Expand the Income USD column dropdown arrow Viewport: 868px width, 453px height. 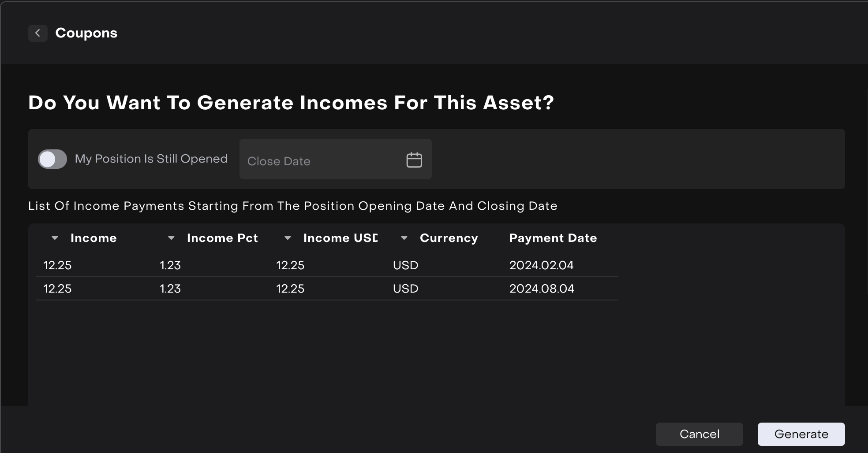click(x=288, y=238)
